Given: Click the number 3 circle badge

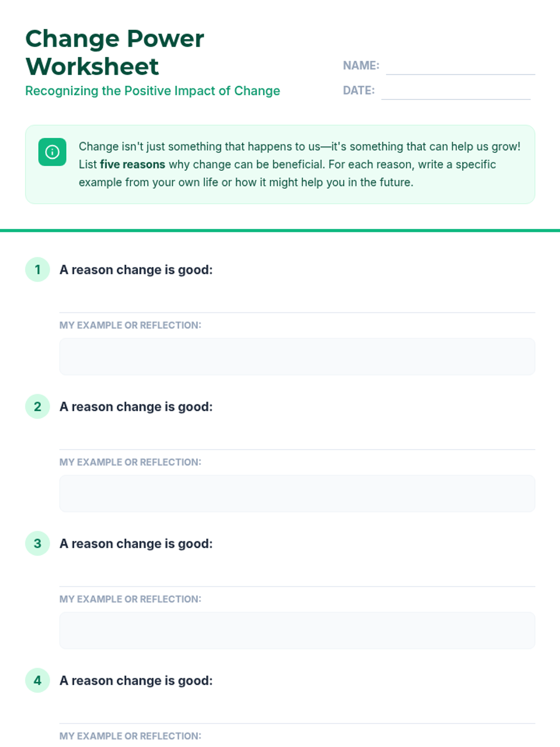Looking at the screenshot, I should 37,543.
